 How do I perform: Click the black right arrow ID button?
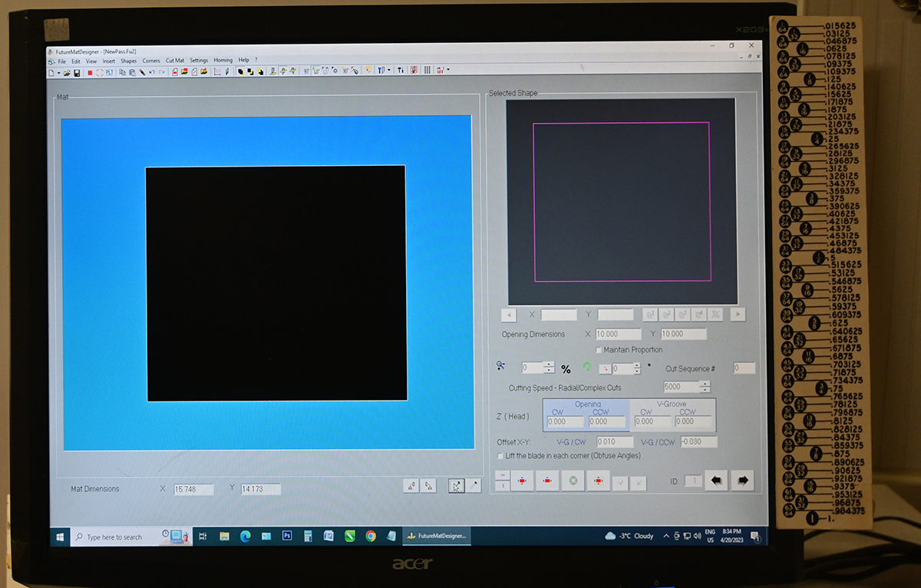pyautogui.click(x=742, y=480)
